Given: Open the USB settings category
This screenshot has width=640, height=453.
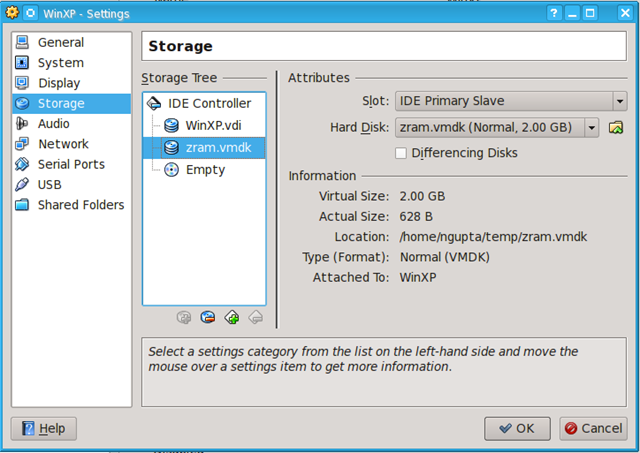Looking at the screenshot, I should [71, 185].
